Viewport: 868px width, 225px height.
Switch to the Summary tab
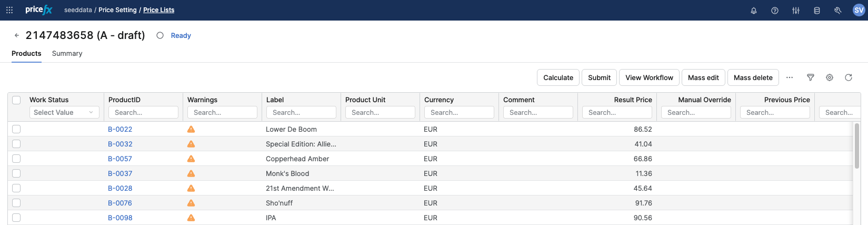pos(67,53)
